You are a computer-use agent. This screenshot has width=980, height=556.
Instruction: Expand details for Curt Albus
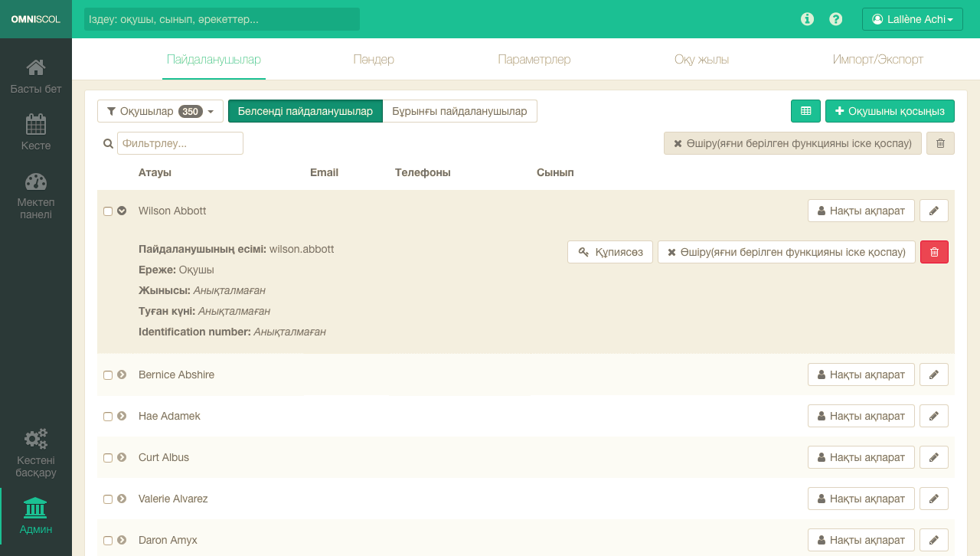122,457
